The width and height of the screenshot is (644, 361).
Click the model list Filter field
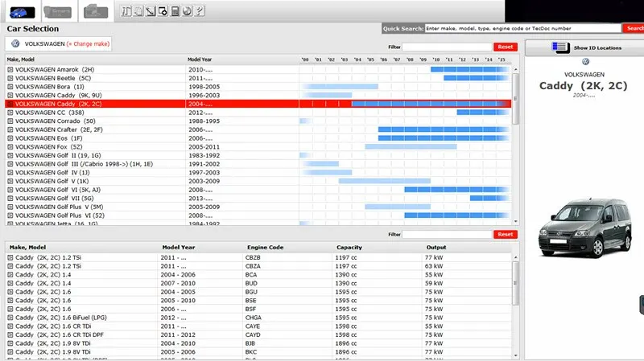point(447,47)
